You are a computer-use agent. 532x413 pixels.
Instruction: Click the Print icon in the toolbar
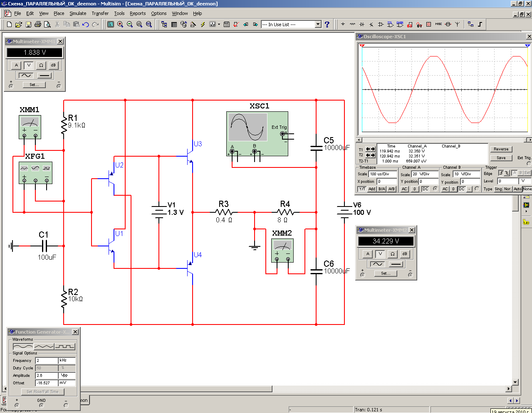pyautogui.click(x=38, y=25)
